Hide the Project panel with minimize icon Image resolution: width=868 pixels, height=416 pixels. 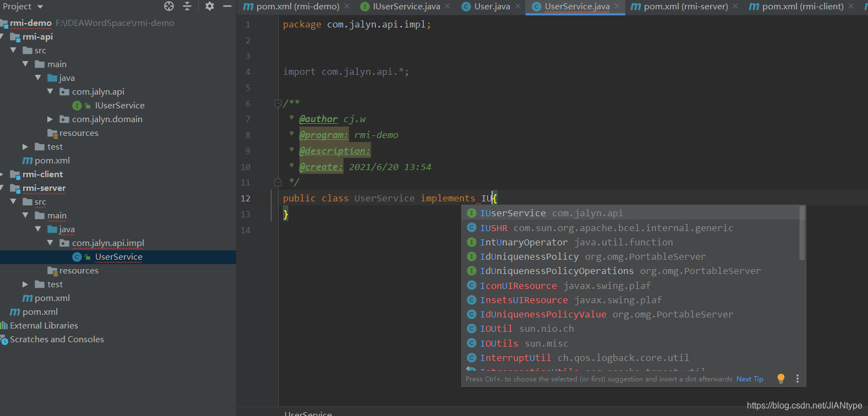point(227,6)
